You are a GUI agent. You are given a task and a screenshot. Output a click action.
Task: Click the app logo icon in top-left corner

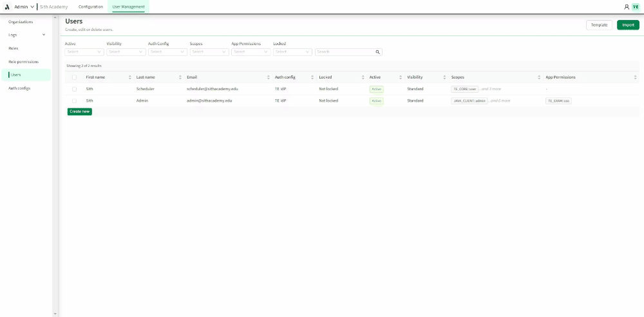point(7,7)
